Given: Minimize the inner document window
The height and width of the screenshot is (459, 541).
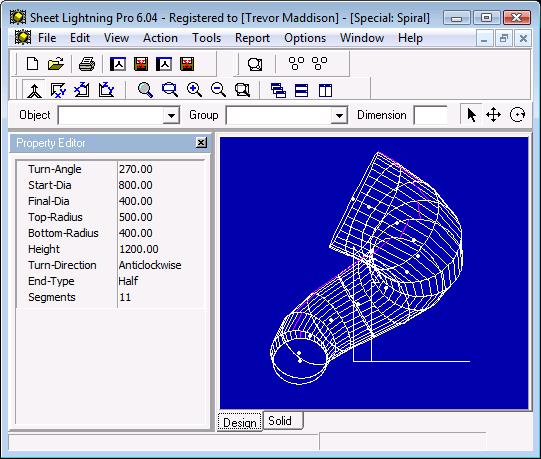Looking at the screenshot, I should (484, 38).
